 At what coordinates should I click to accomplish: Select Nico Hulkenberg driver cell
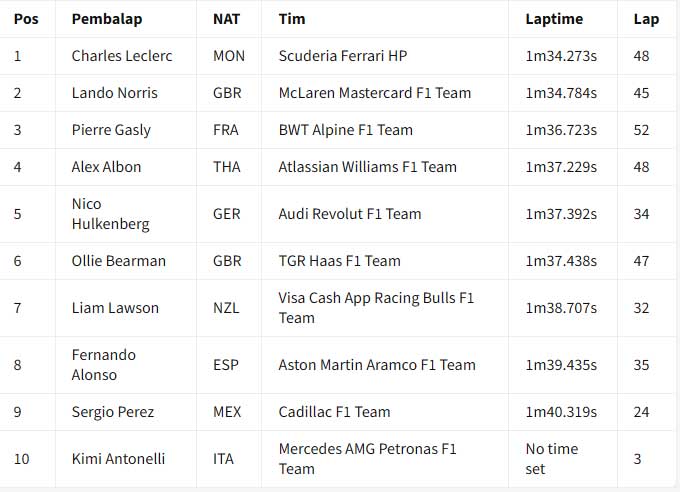click(x=111, y=214)
